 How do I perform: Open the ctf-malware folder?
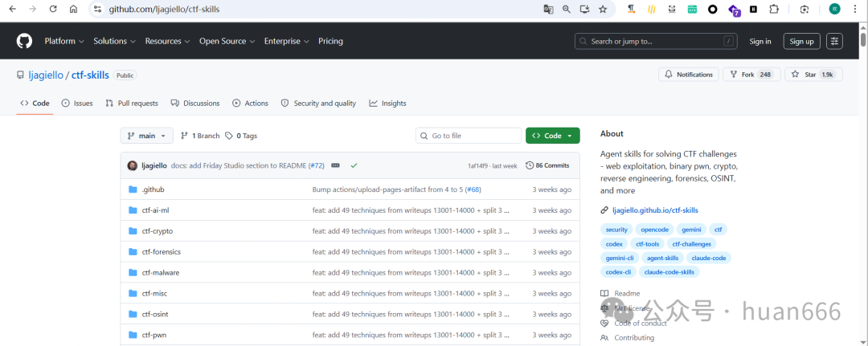161,272
